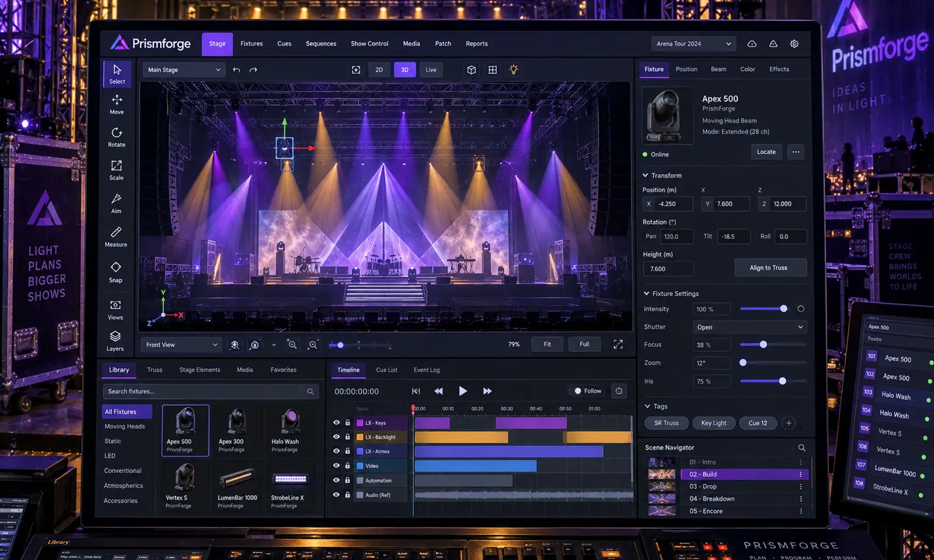Select the Move tool
Viewport: 934px width, 560px height.
coord(117,104)
